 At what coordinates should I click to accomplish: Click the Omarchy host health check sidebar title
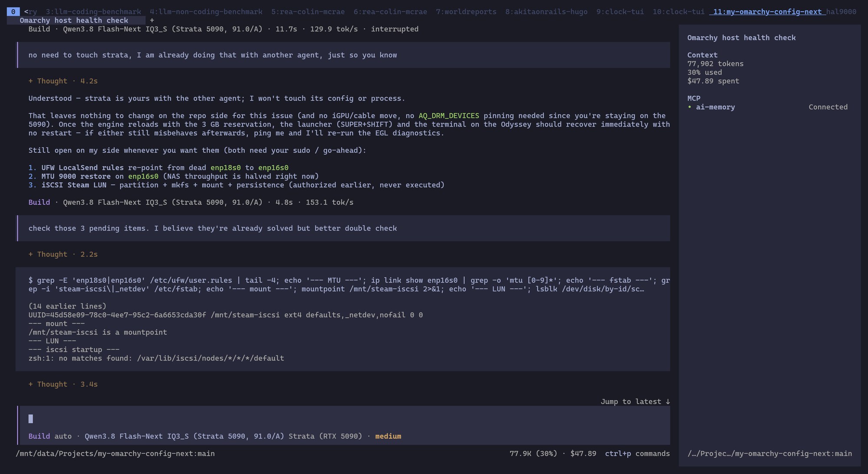pyautogui.click(x=741, y=38)
